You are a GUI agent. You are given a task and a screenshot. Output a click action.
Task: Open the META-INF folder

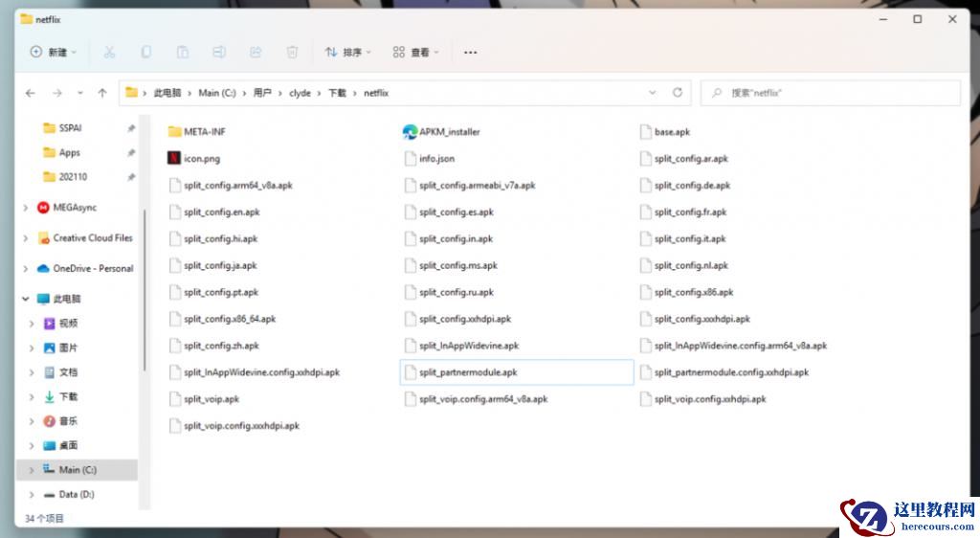tap(197, 132)
